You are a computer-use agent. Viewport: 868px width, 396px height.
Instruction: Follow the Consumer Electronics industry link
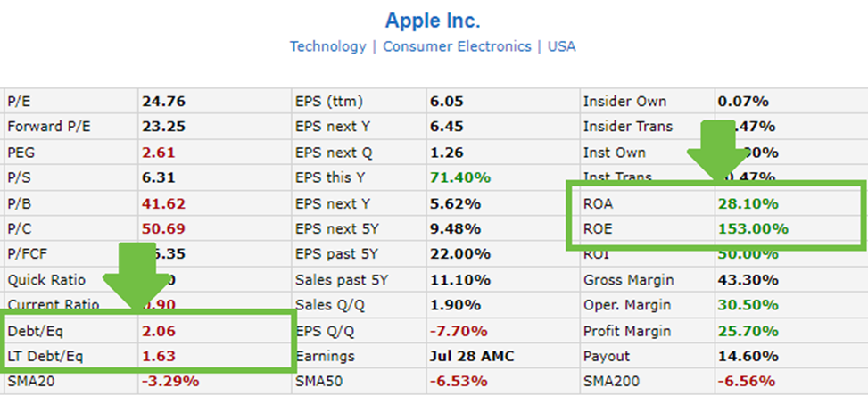pos(457,46)
